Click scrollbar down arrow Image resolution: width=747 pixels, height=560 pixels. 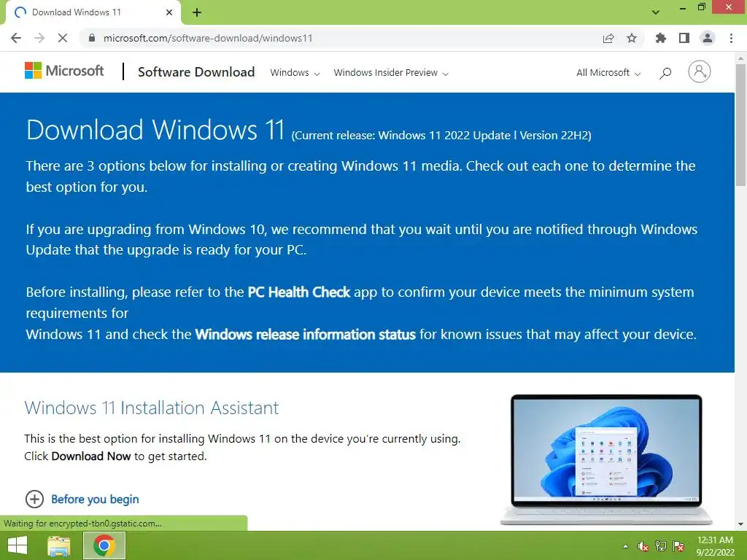pyautogui.click(x=740, y=524)
